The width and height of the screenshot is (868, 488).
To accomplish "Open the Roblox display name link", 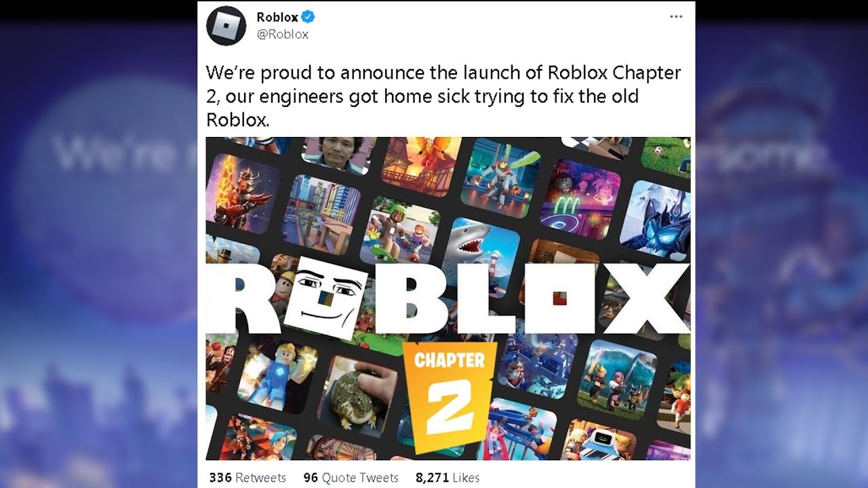I will pyautogui.click(x=277, y=18).
